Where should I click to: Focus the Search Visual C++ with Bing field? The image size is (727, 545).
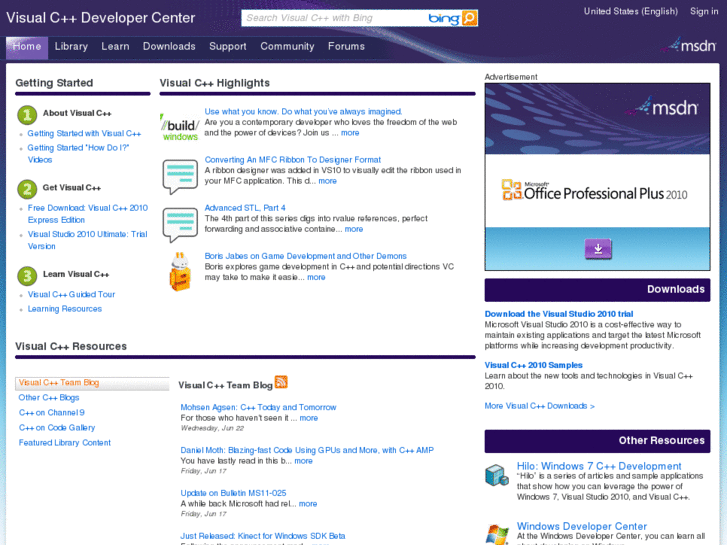pos(334,18)
